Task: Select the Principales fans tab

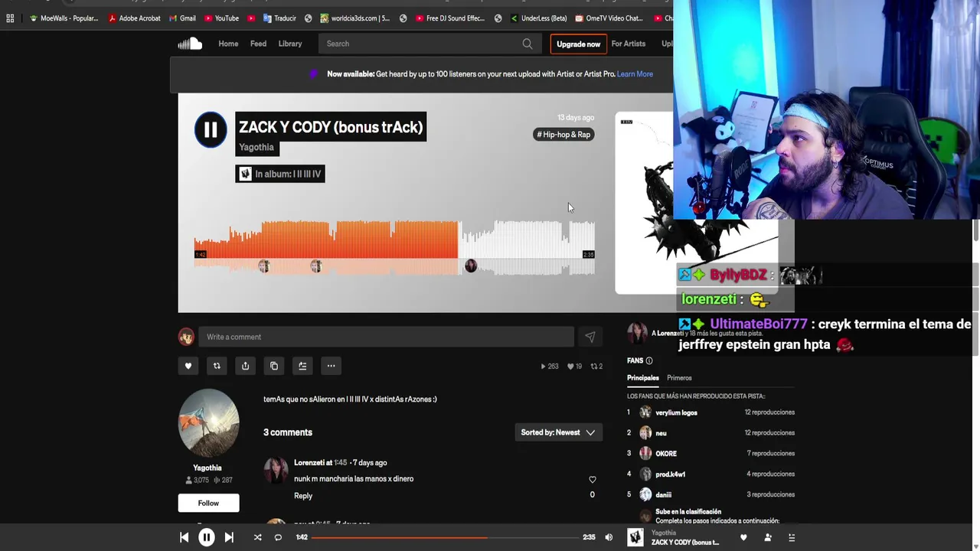Action: (643, 378)
